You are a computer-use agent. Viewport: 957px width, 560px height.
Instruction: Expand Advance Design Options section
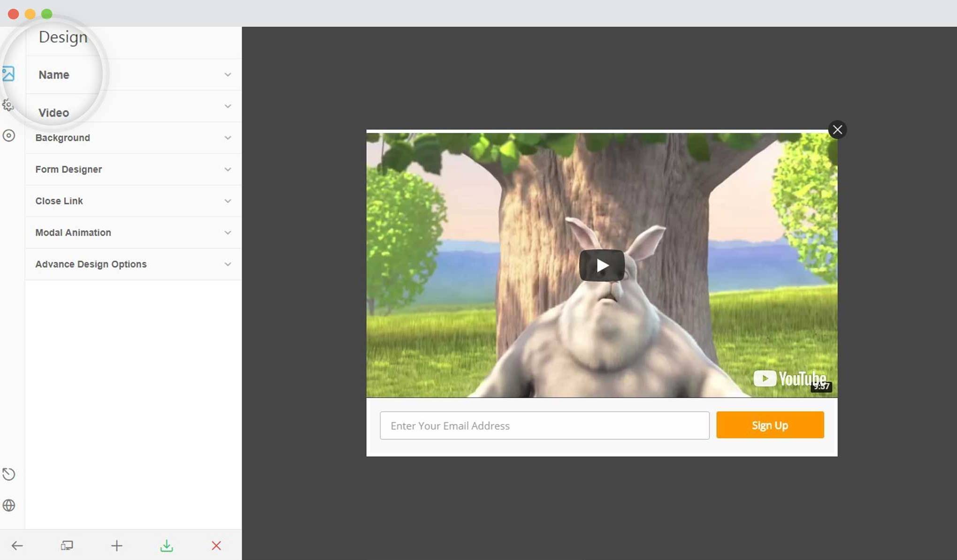click(x=134, y=264)
